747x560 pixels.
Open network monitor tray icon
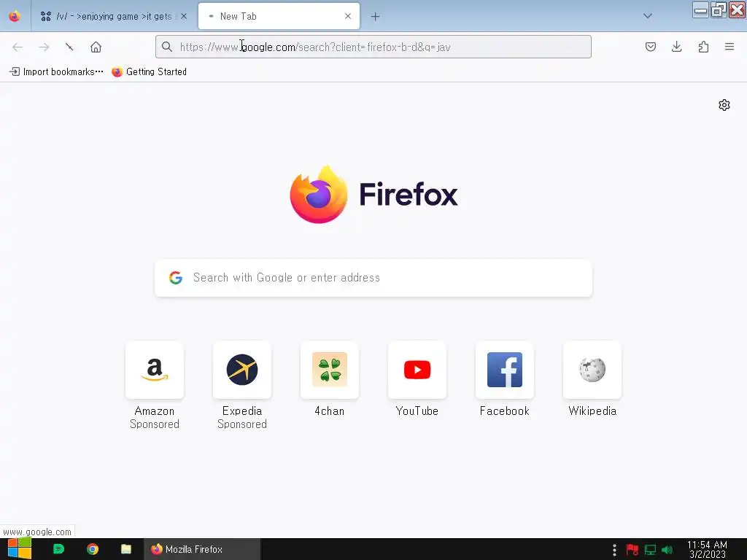point(650,550)
